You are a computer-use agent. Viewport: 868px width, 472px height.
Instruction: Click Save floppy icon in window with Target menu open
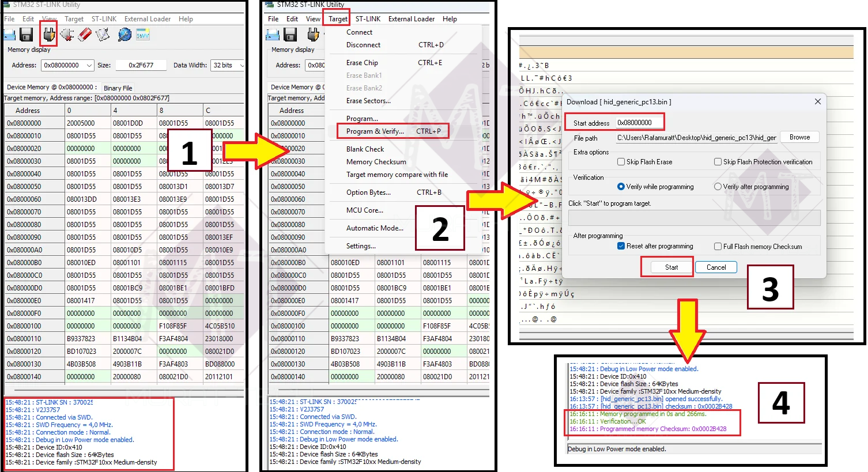290,35
